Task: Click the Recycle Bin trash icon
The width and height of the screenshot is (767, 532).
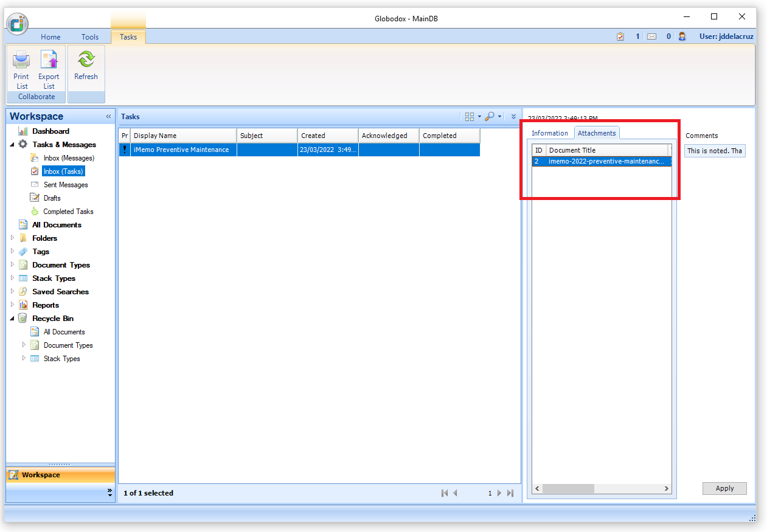Action: pos(23,319)
